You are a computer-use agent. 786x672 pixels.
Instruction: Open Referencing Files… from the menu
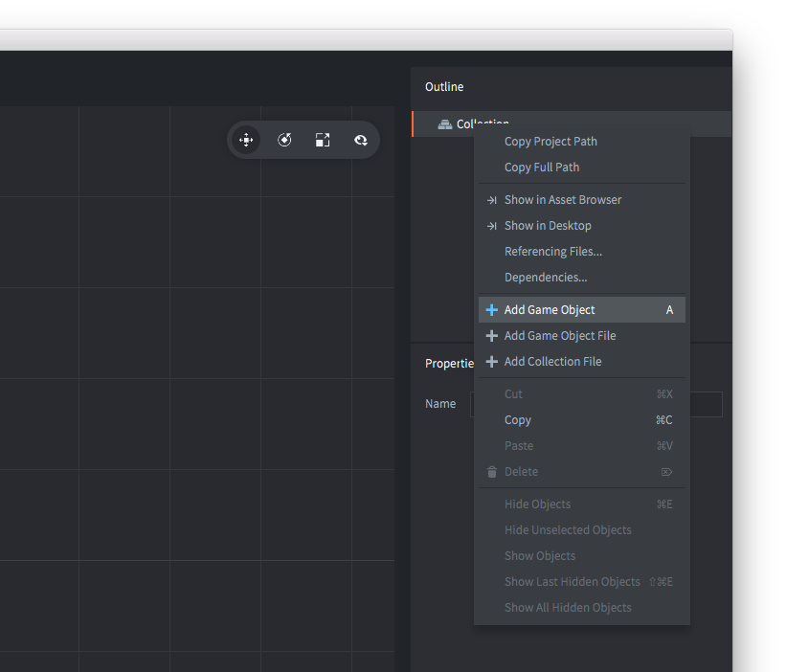553,252
